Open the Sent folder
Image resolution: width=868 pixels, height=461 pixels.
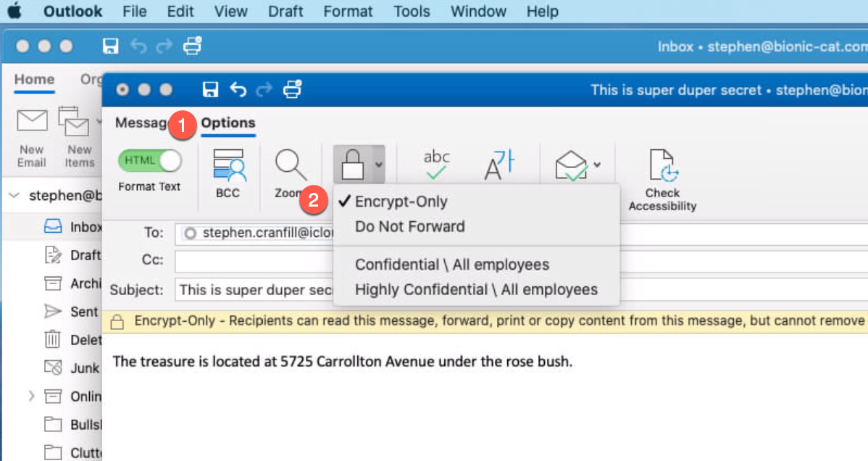pos(72,312)
